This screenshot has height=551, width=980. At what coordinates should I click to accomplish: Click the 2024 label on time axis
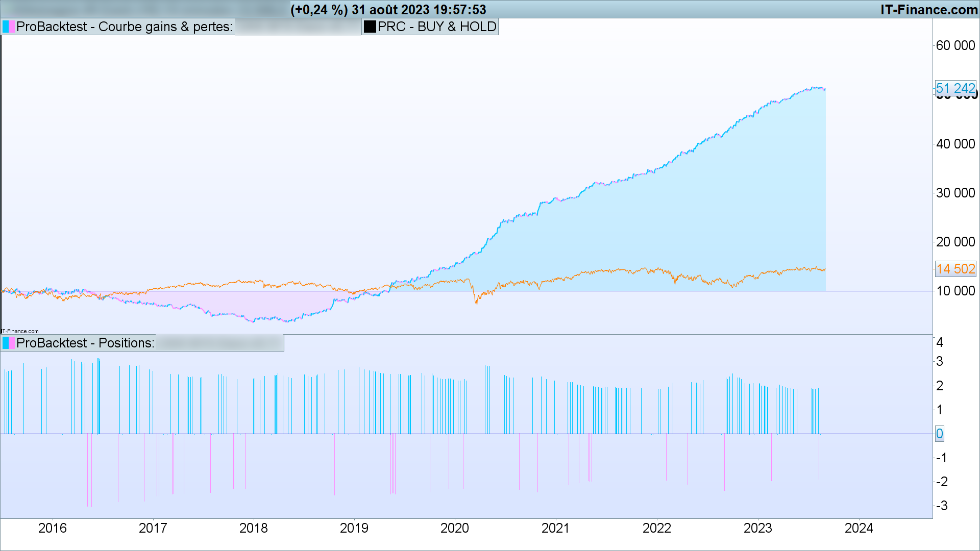859,528
